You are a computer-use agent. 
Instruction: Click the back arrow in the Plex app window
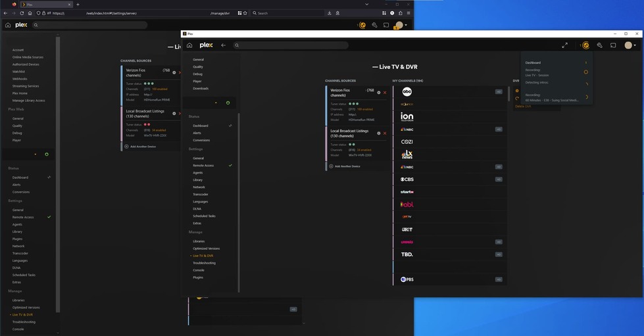point(224,45)
